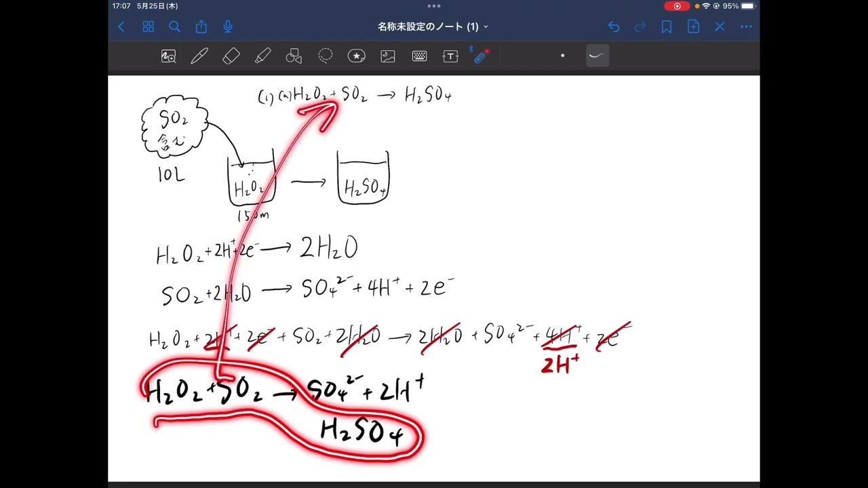Select the Lasso selection tool
This screenshot has width=868, height=488.
[x=325, y=56]
